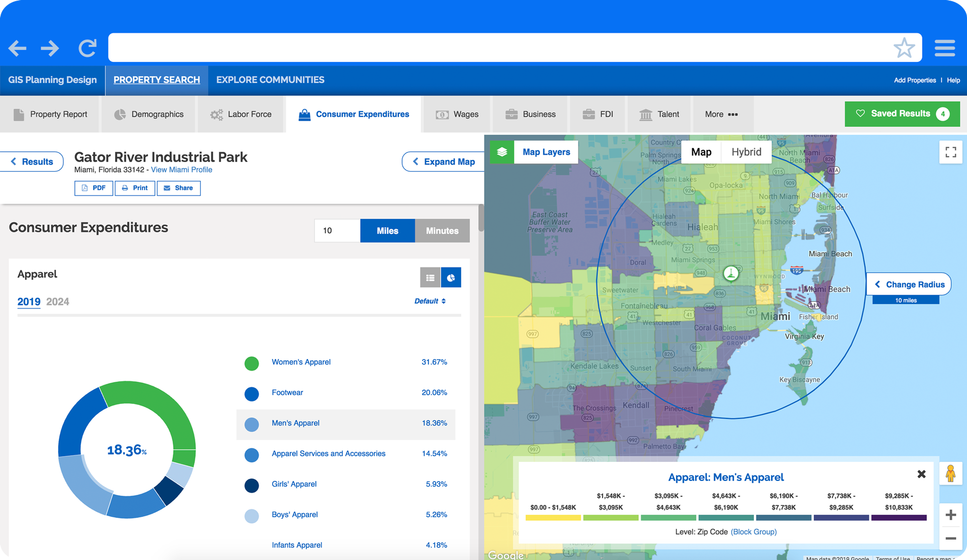
Task: Enter map fullscreen mode
Action: point(950,152)
